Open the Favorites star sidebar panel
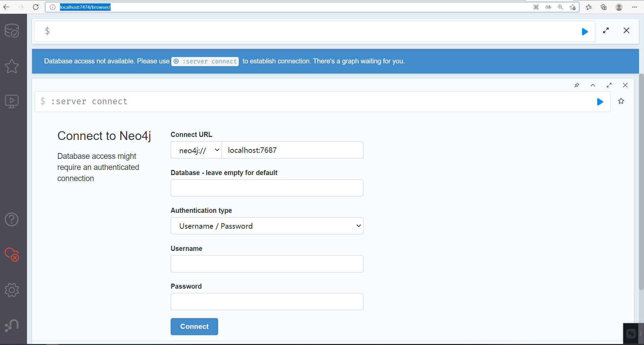Screen dimensions: 644x345 [x=12, y=66]
